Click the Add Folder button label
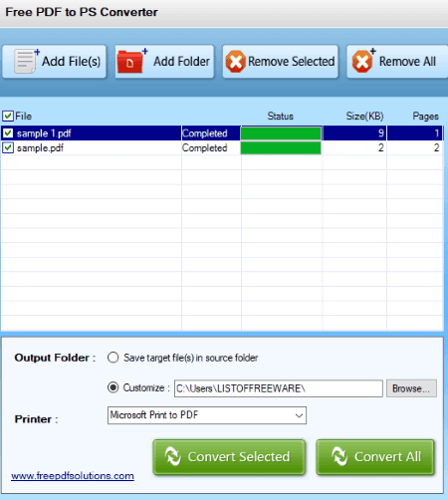 [181, 62]
